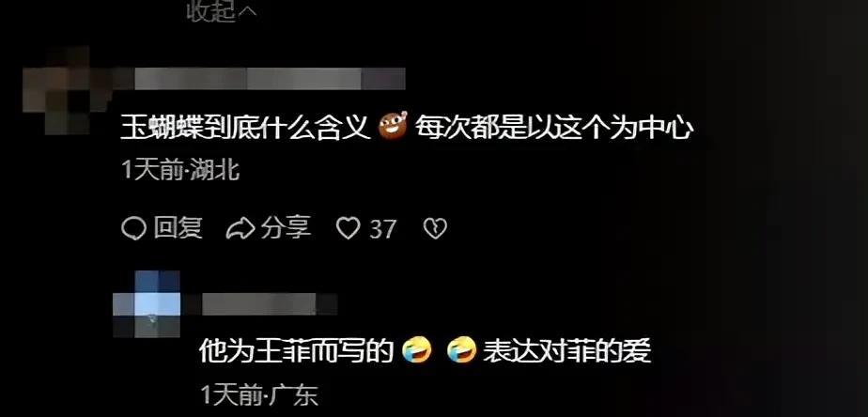Tap the 回复 label
The height and width of the screenshot is (417, 868).
[x=178, y=228]
